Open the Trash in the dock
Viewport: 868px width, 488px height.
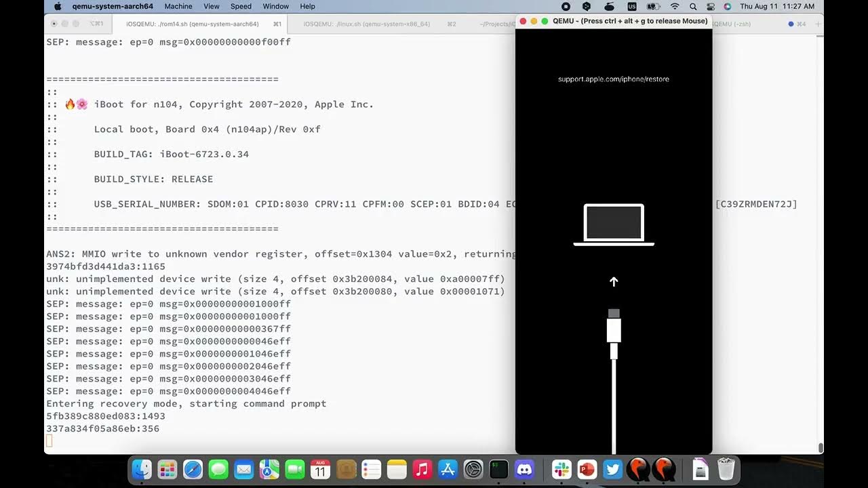(x=726, y=469)
